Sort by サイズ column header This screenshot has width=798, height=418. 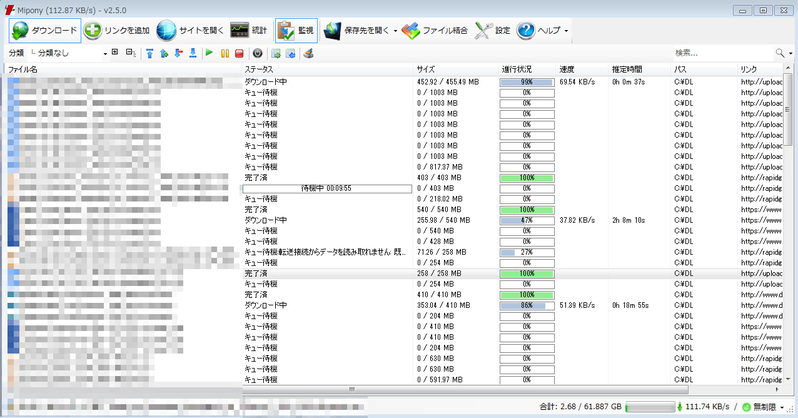click(457, 69)
